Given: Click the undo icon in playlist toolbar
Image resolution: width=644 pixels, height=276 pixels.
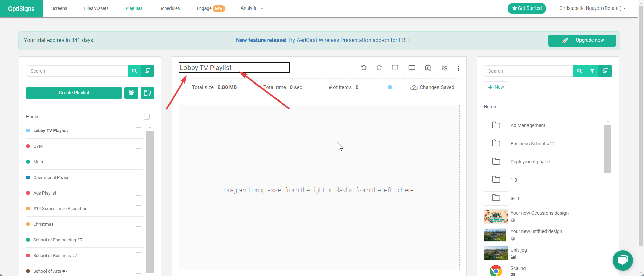Looking at the screenshot, I should [364, 68].
